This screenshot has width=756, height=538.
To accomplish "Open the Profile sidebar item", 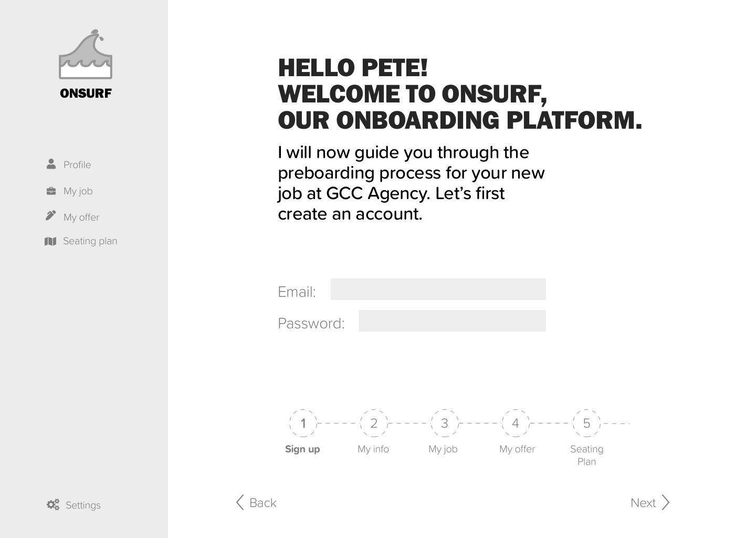I will [69, 164].
